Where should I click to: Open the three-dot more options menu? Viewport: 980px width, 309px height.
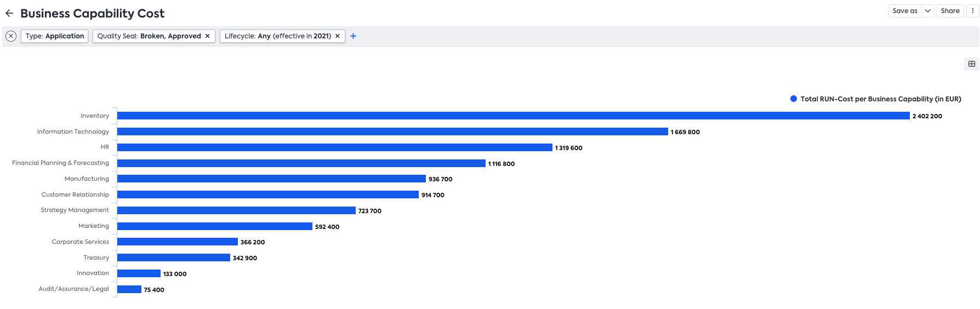pyautogui.click(x=973, y=11)
